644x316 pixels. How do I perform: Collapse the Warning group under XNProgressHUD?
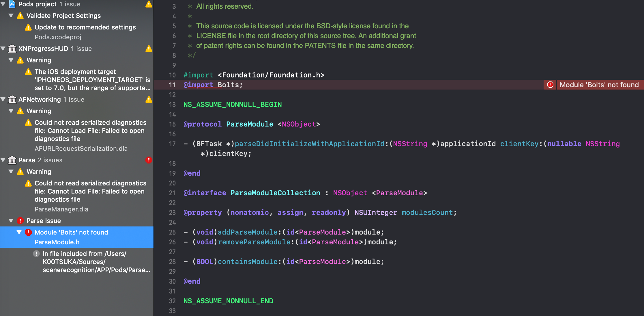(x=11, y=60)
